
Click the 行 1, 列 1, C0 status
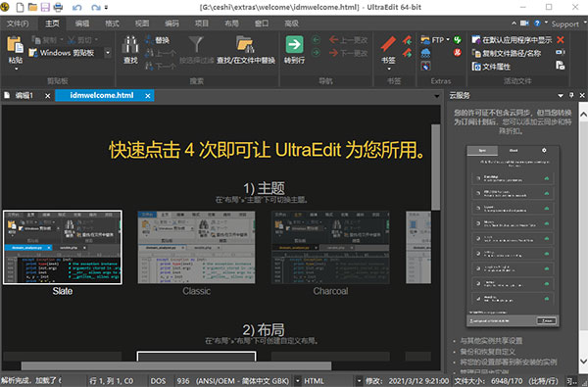112,381
